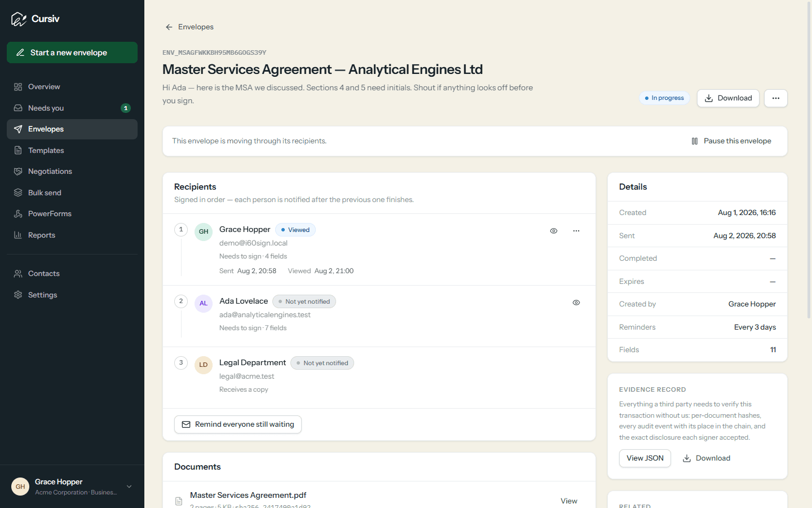The height and width of the screenshot is (508, 812).
Task: Click the Needs you inbox icon
Action: click(18, 108)
